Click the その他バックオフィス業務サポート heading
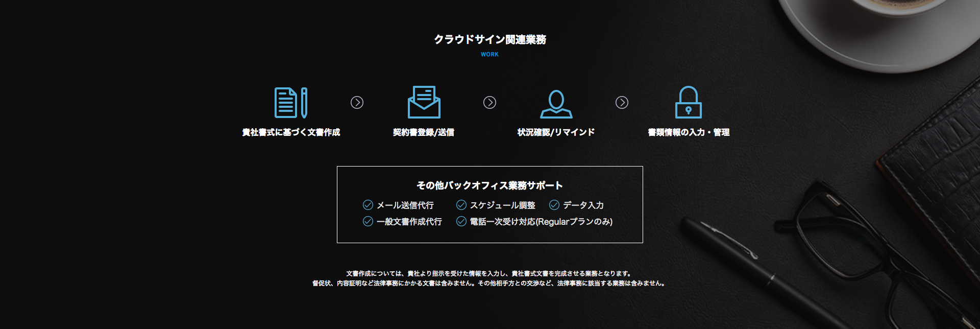This screenshot has width=980, height=329. click(x=490, y=185)
